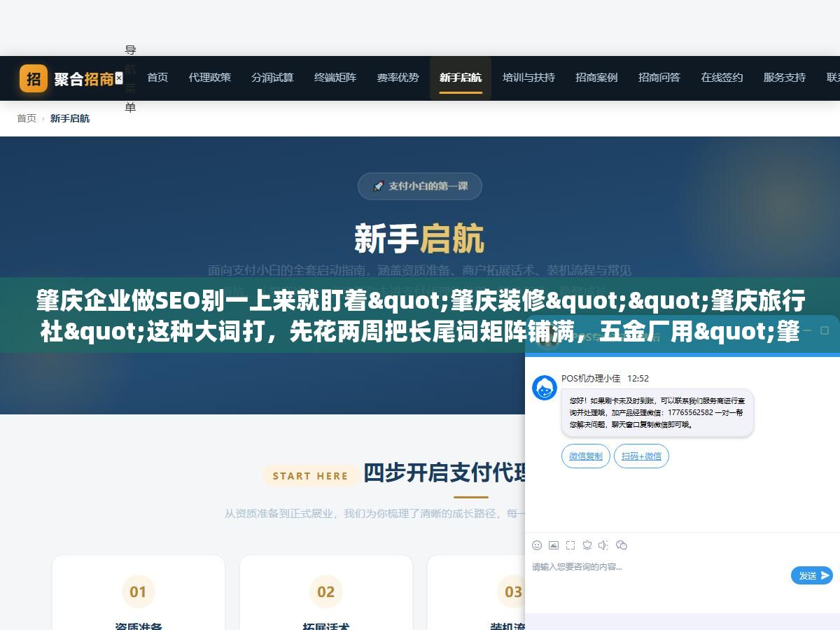The width and height of the screenshot is (840, 630).
Task: Click the 扫码+微信 button in chat
Action: pos(642,456)
